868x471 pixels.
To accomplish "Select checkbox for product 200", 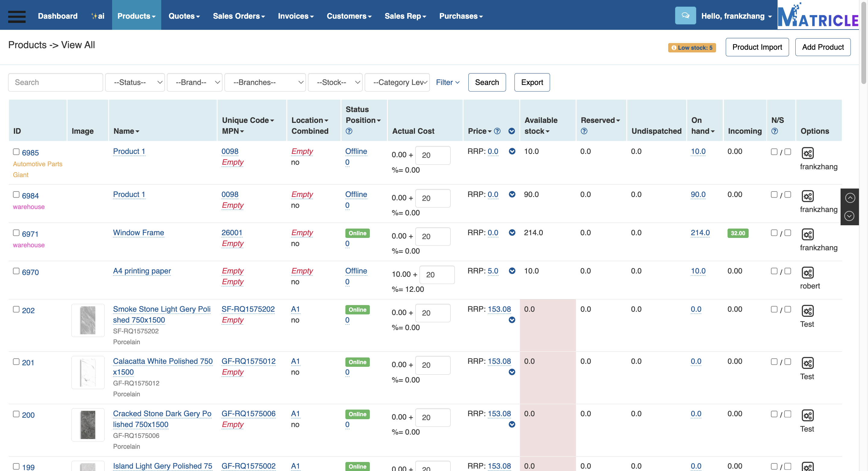I will click(x=16, y=414).
